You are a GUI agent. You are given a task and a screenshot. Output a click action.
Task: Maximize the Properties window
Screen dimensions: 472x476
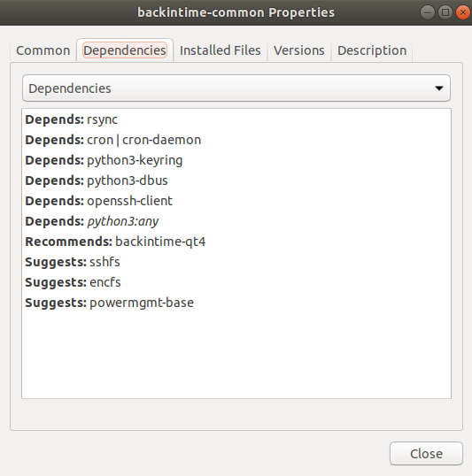(445, 12)
